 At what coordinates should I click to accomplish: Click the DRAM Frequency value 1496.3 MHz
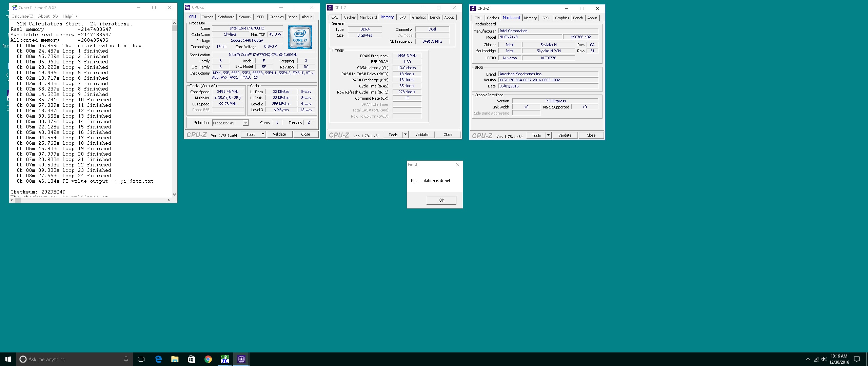click(x=407, y=56)
